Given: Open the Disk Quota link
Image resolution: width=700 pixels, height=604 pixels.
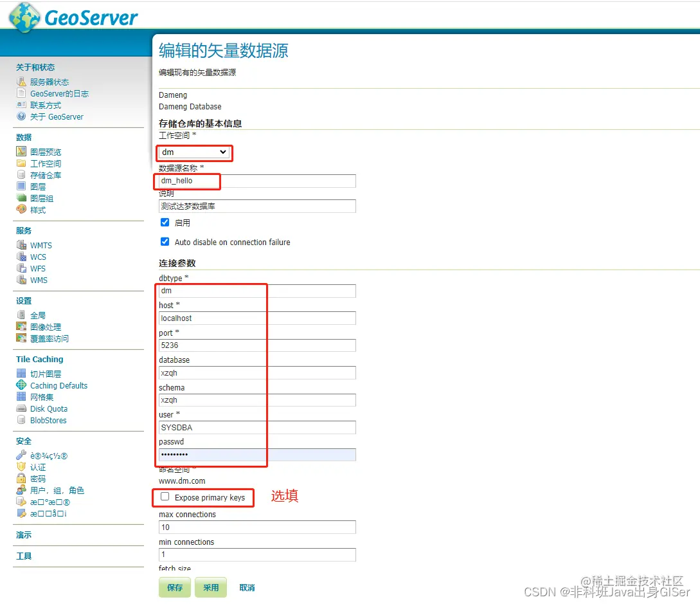Looking at the screenshot, I should (x=49, y=408).
